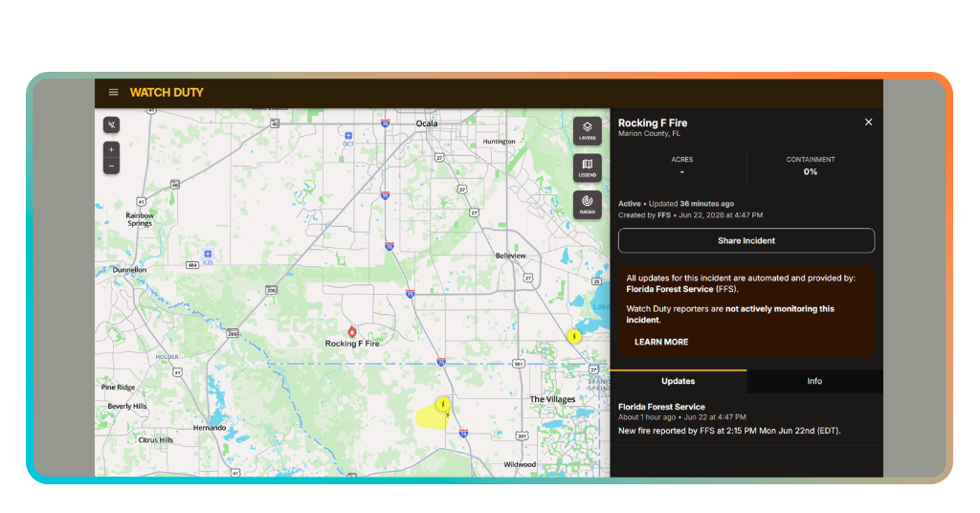
Task: Click the Ocala city label
Action: [427, 123]
